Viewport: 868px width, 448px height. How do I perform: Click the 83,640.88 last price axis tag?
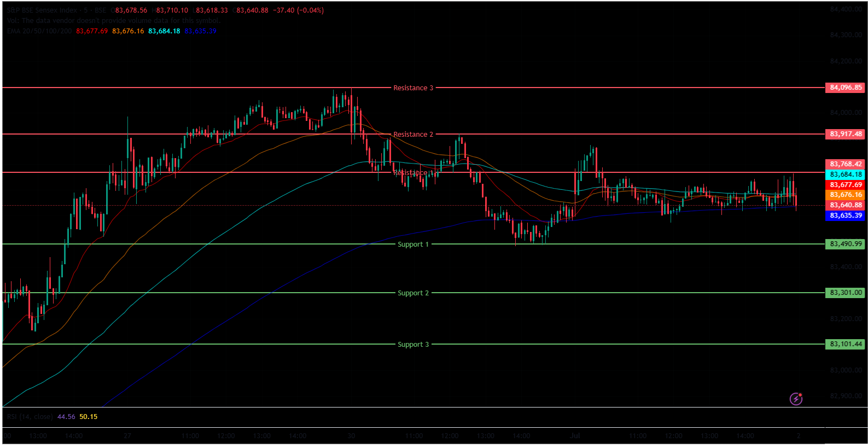[x=845, y=205]
